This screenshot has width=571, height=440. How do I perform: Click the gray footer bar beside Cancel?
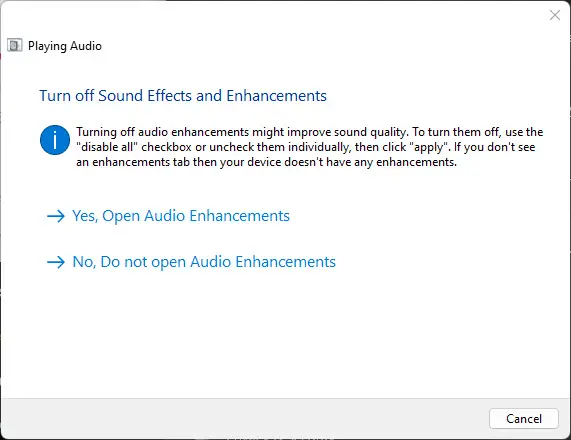tap(244, 419)
